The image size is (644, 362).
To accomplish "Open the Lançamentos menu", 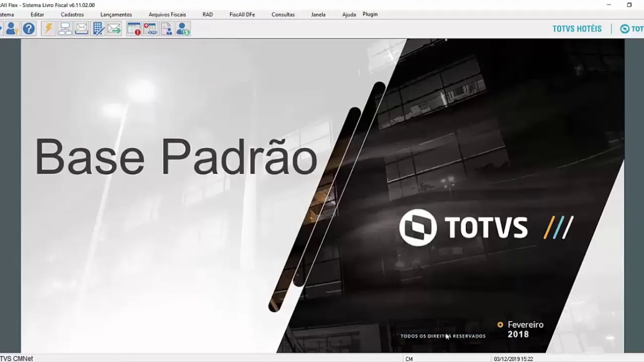I will 116,15.
